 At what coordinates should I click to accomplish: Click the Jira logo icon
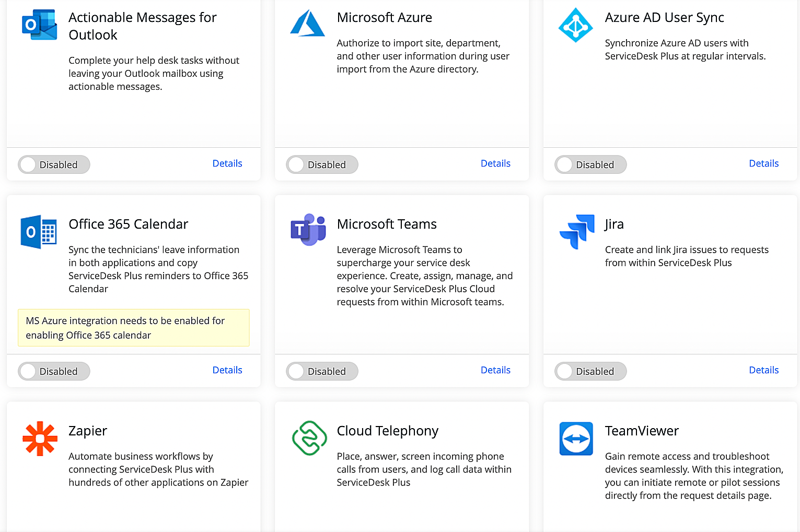coord(576,231)
